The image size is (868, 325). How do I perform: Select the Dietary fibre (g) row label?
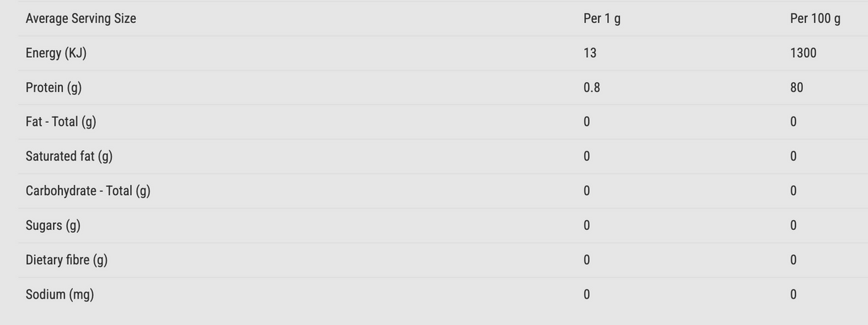pyautogui.click(x=66, y=259)
